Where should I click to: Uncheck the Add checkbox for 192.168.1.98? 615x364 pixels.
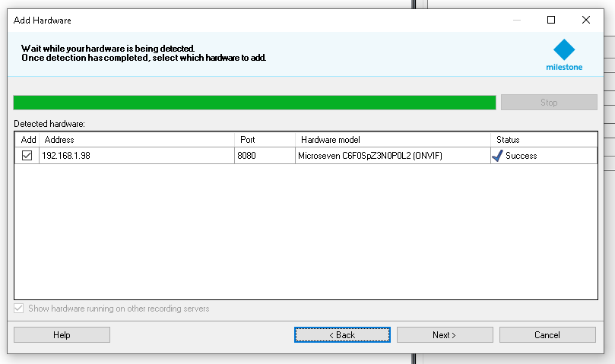27,156
